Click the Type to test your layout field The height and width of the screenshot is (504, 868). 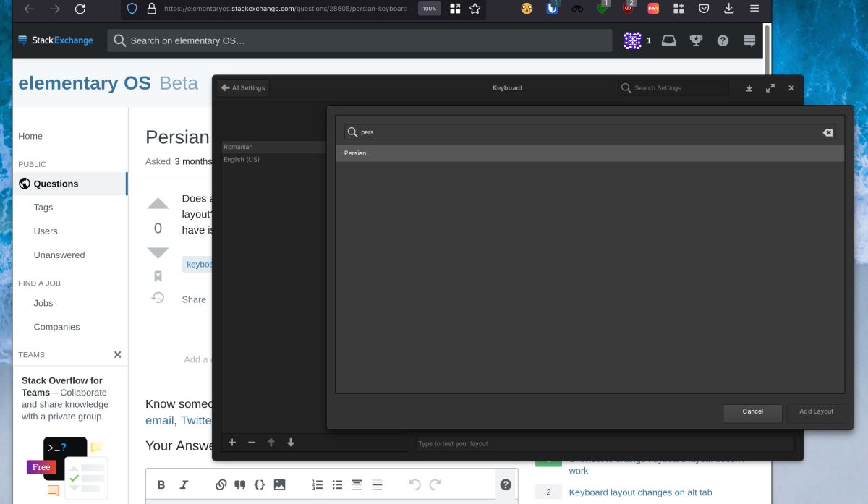click(x=605, y=444)
